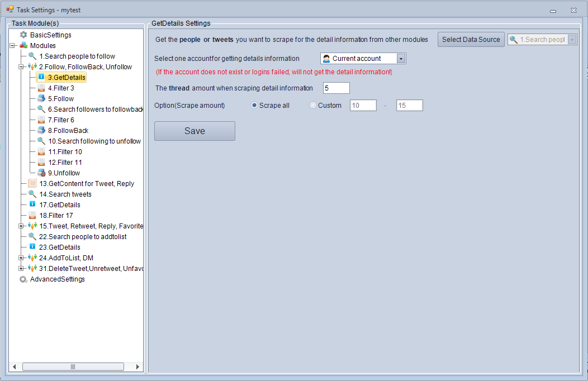Click the filter icon beside 4.Filter 3
The height and width of the screenshot is (381, 588).
click(x=41, y=88)
